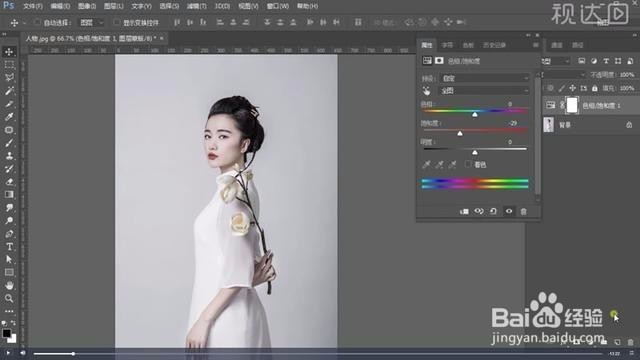Switch to the History tab
The width and height of the screenshot is (640, 360).
point(494,45)
